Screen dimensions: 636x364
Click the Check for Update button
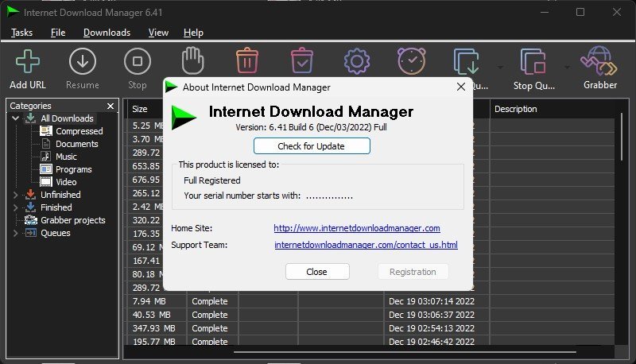tap(312, 145)
